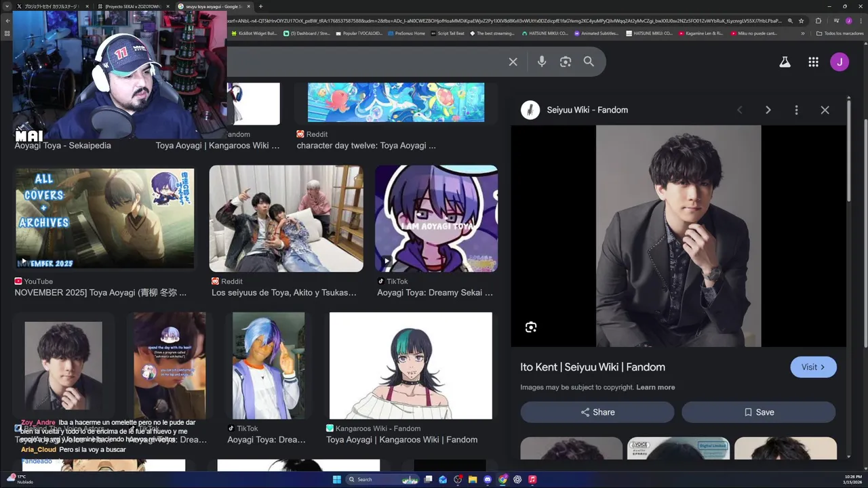Image resolution: width=868 pixels, height=488 pixels.
Task: Open the I AM AOYAGI TOYA TikTok thumbnail
Action: click(436, 218)
